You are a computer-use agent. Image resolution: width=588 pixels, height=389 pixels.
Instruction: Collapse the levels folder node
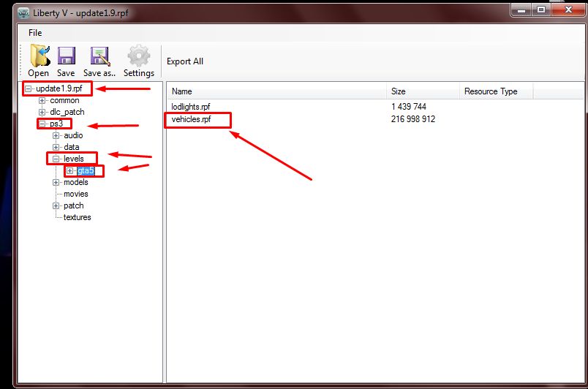[x=56, y=159]
